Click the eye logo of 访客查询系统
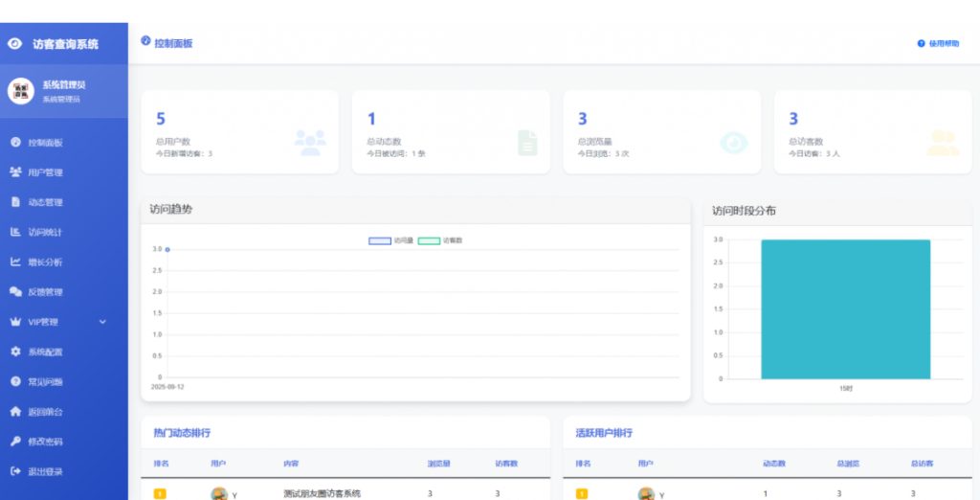 (15, 44)
